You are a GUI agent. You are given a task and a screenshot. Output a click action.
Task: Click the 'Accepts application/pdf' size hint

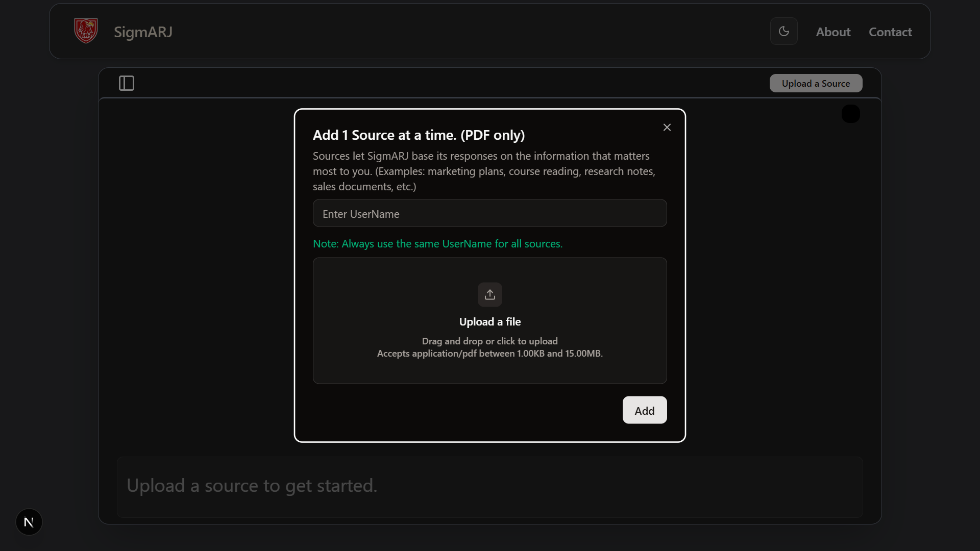489,354
